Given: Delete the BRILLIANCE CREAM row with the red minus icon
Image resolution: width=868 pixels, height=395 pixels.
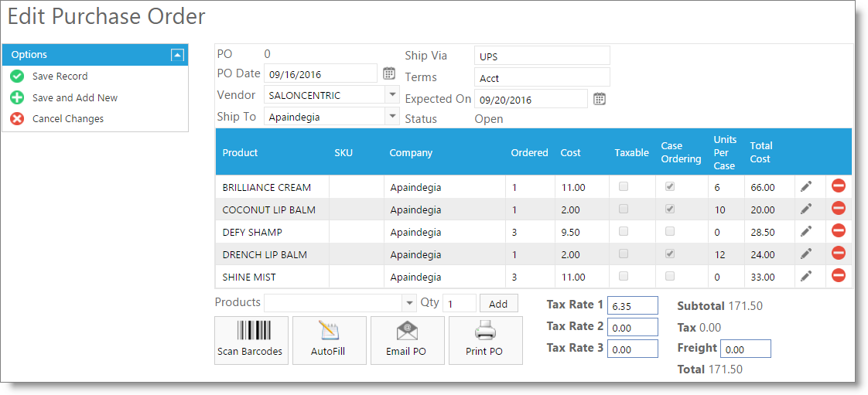Looking at the screenshot, I should click(838, 186).
